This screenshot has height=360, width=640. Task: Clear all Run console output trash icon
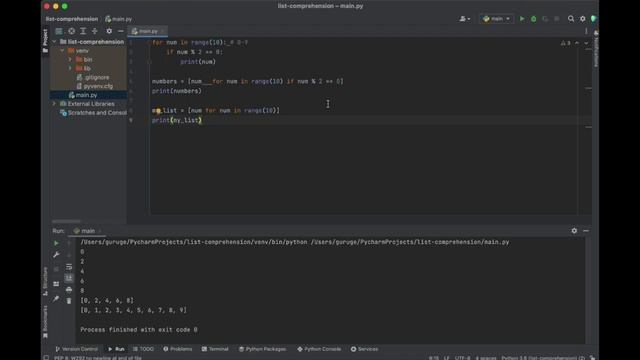(69, 301)
